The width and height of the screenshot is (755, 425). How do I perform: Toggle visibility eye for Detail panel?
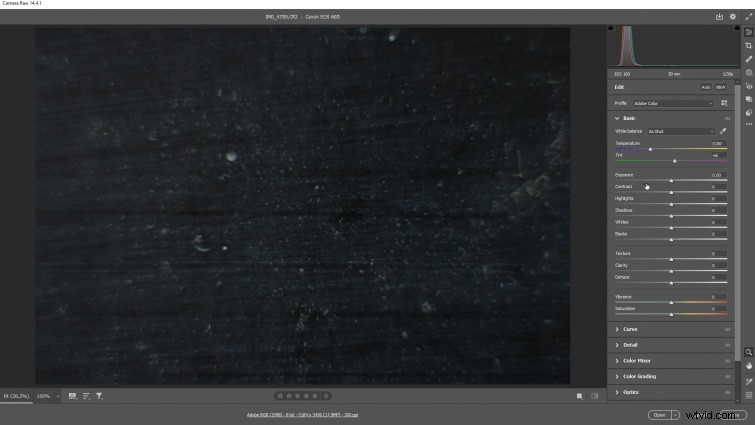(x=728, y=345)
